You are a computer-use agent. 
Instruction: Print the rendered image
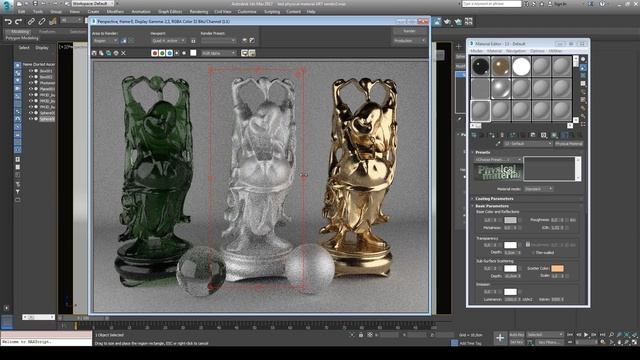pyautogui.click(x=116, y=53)
